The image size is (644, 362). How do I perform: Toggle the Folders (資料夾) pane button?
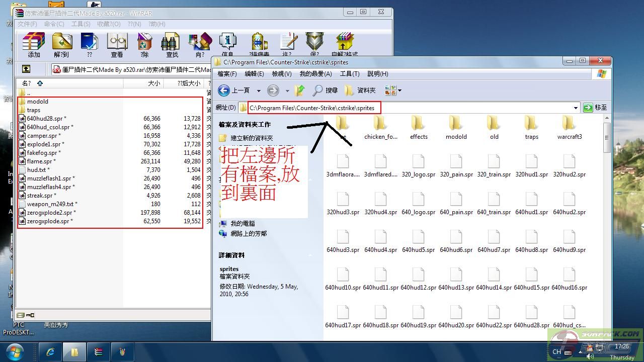[360, 90]
